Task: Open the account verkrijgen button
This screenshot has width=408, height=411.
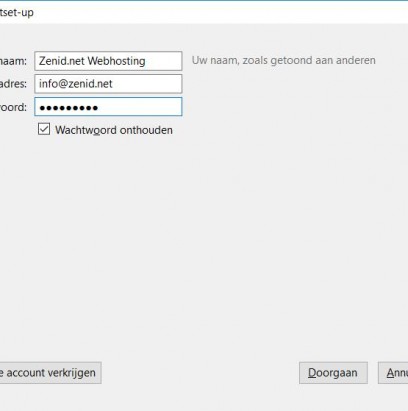Action: (x=50, y=373)
